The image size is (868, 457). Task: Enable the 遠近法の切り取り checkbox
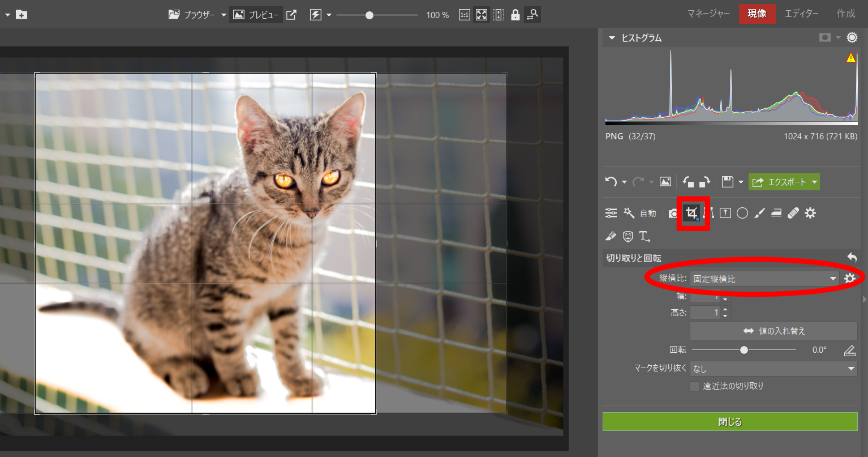click(695, 386)
